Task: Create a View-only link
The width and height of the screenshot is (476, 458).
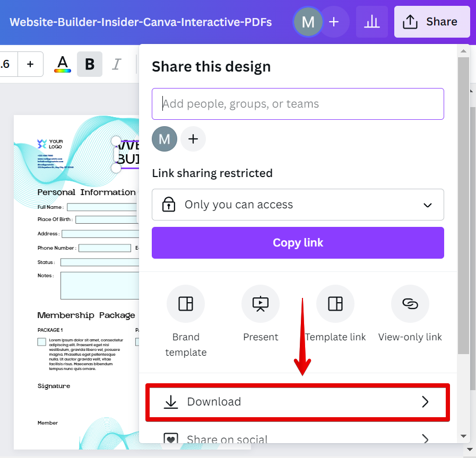Action: (x=410, y=304)
